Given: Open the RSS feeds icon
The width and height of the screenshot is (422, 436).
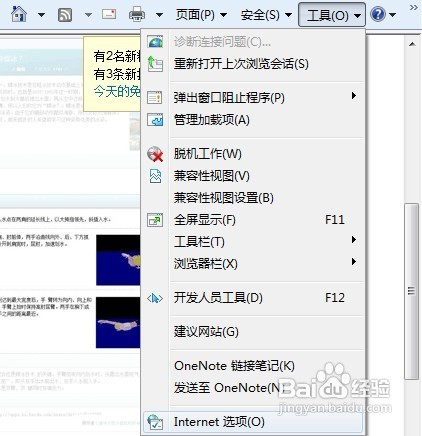Looking at the screenshot, I should pyautogui.click(x=65, y=15).
